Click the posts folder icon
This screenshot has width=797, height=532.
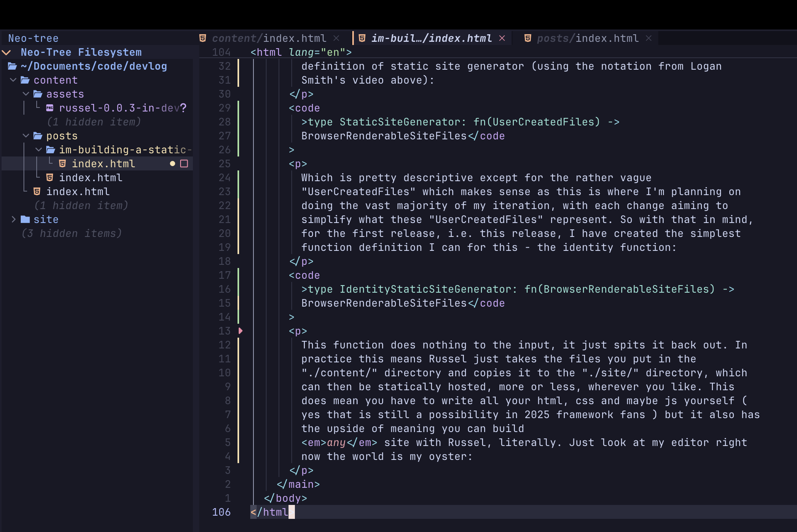tap(38, 136)
